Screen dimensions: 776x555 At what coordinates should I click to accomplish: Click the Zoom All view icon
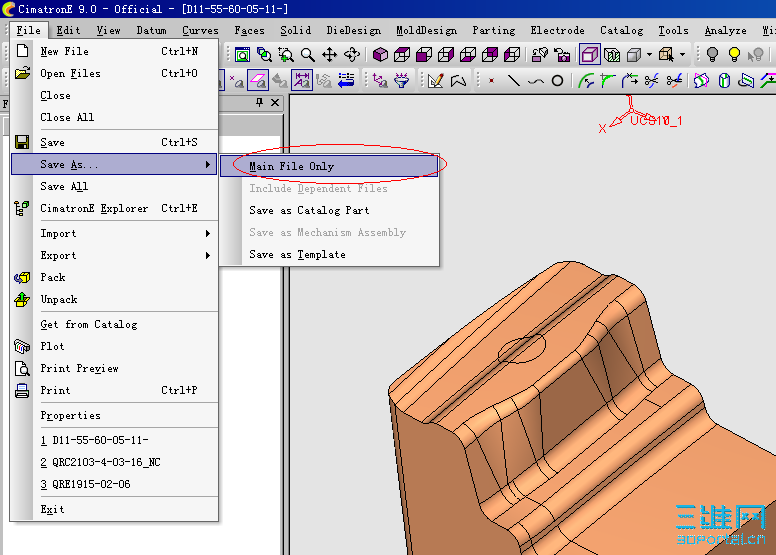pyautogui.click(x=242, y=54)
